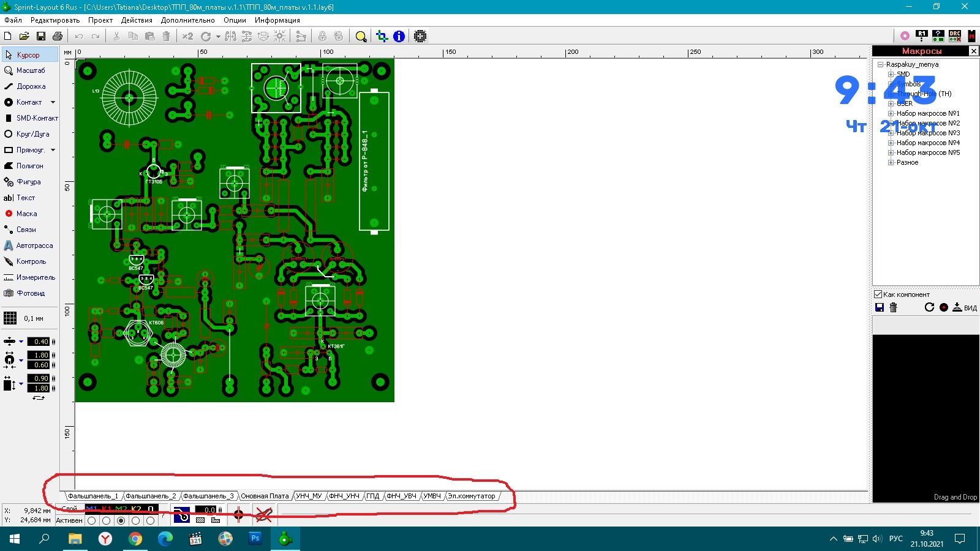Select the Контроль tool
The height and width of the screenshot is (551, 980).
click(x=30, y=261)
